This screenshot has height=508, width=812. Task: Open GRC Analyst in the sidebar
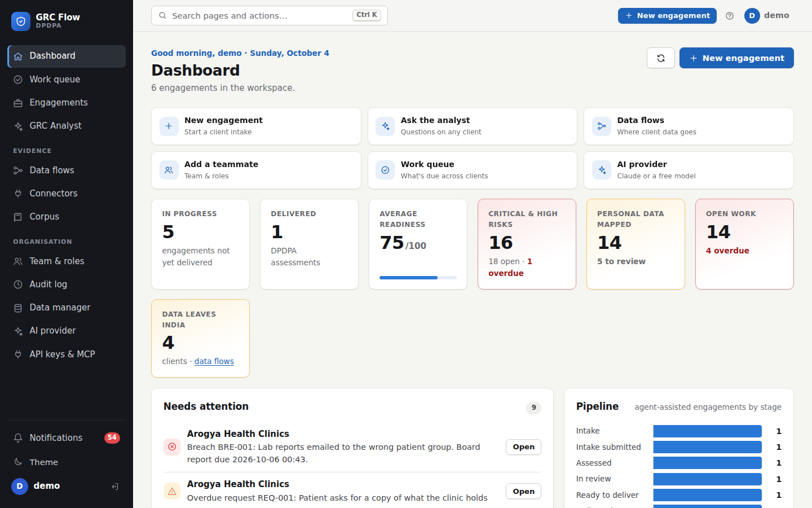coord(67,126)
